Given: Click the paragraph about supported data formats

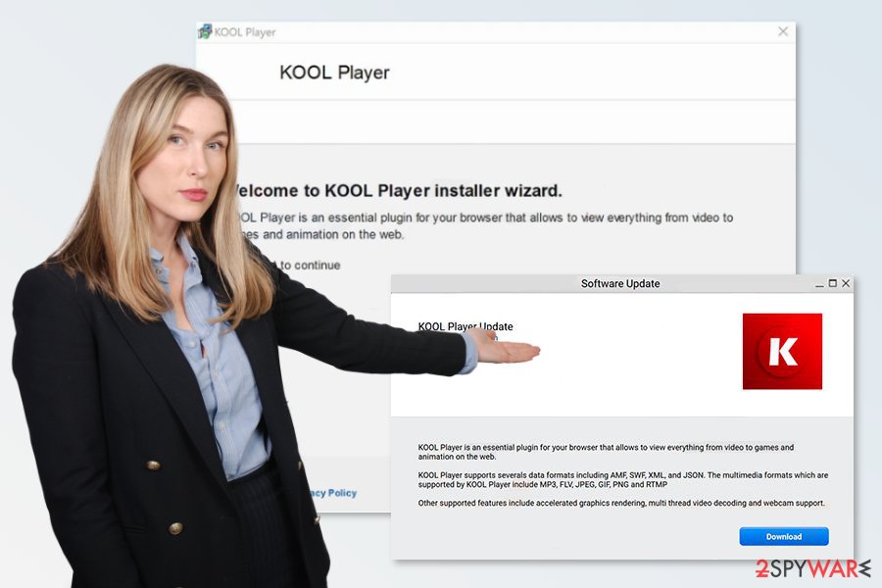Looking at the screenshot, I should [x=622, y=479].
